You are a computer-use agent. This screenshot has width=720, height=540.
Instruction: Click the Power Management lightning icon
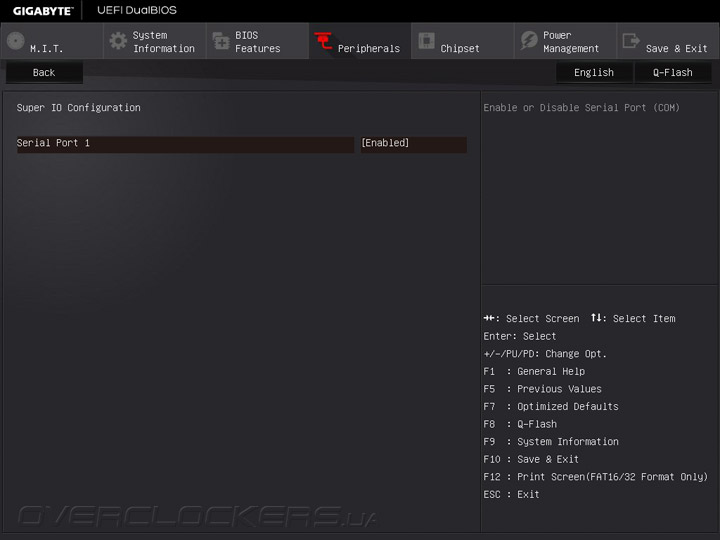(x=529, y=40)
